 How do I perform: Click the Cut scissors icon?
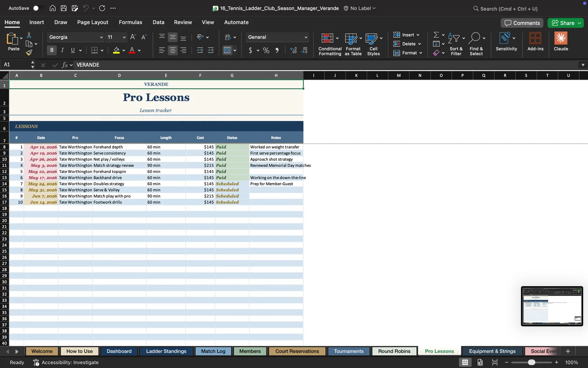(29, 35)
